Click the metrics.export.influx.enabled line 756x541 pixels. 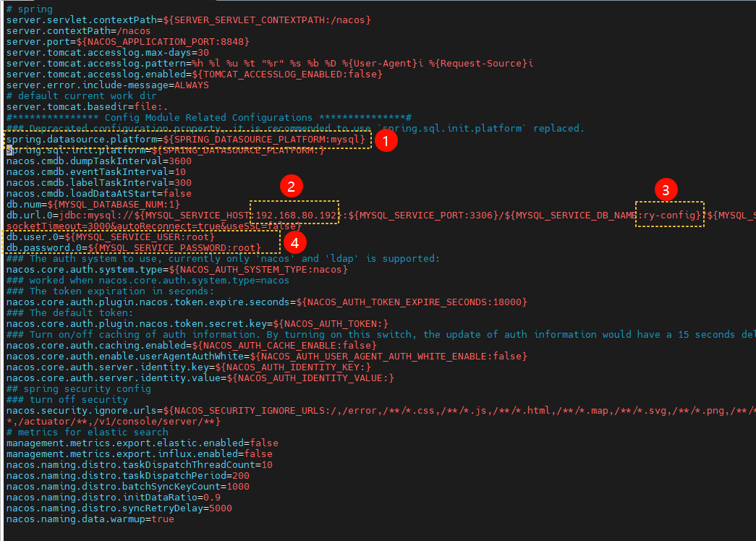click(140, 453)
